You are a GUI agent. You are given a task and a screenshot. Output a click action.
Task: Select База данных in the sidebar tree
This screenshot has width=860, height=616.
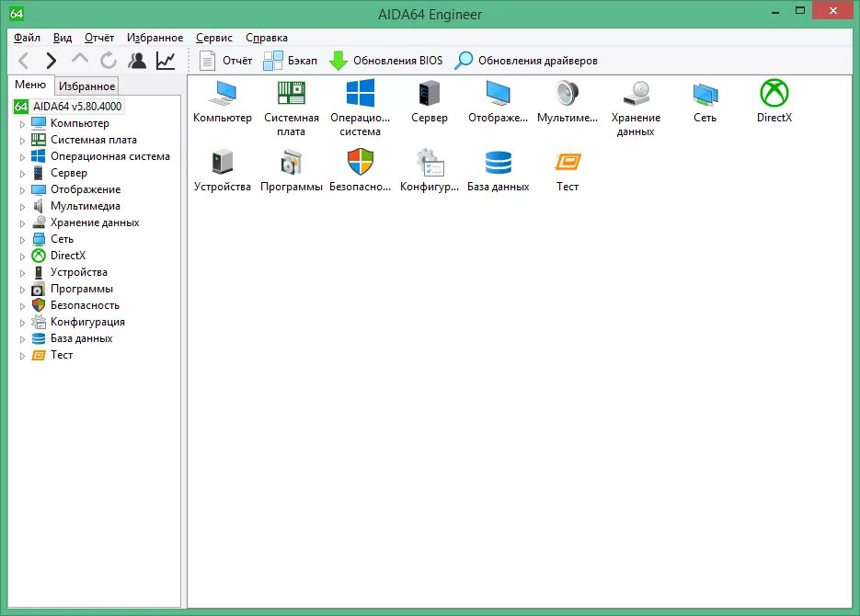72,338
